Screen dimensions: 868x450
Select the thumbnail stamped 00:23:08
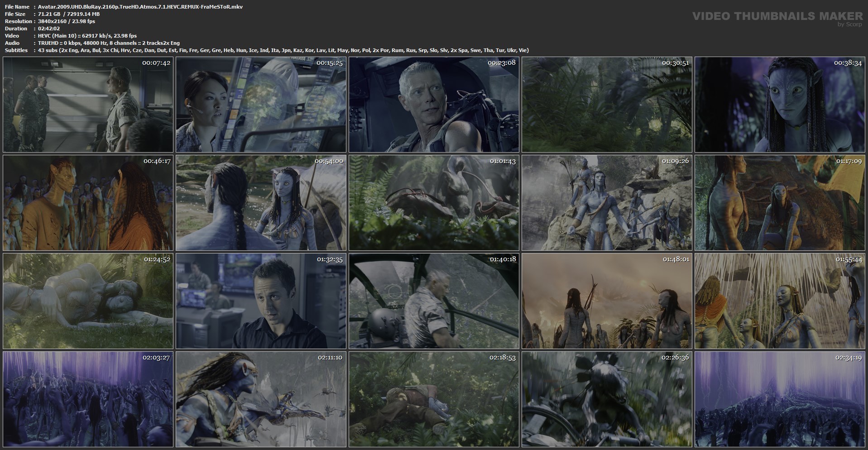[x=434, y=105]
